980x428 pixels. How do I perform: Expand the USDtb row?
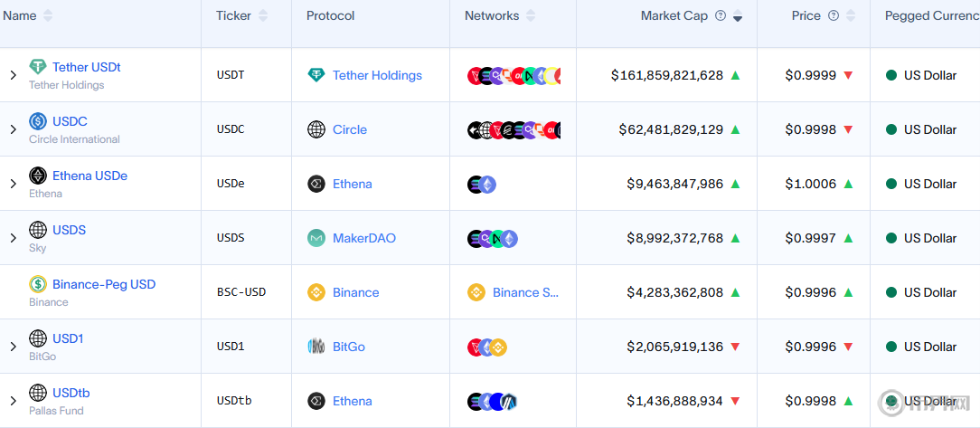coord(13,401)
